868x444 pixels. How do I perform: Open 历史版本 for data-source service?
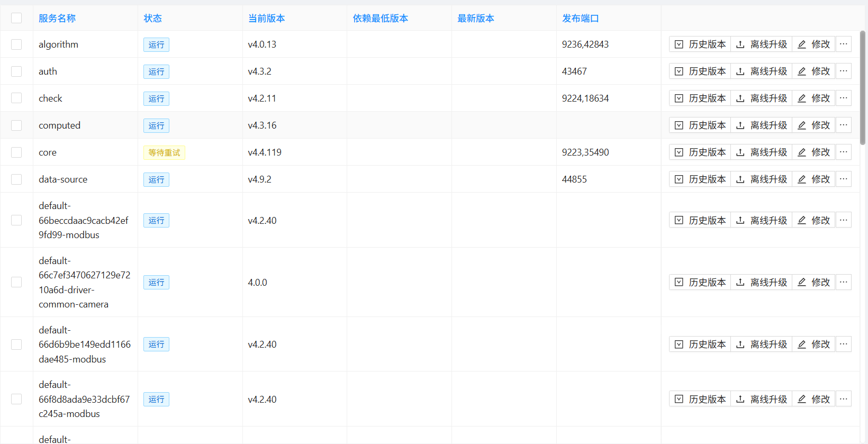[700, 179]
